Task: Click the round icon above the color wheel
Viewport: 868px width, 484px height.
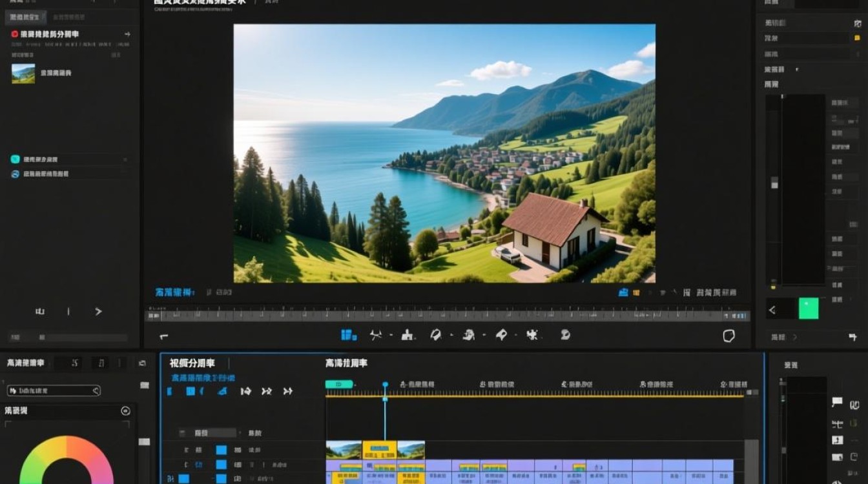Action: tap(125, 411)
